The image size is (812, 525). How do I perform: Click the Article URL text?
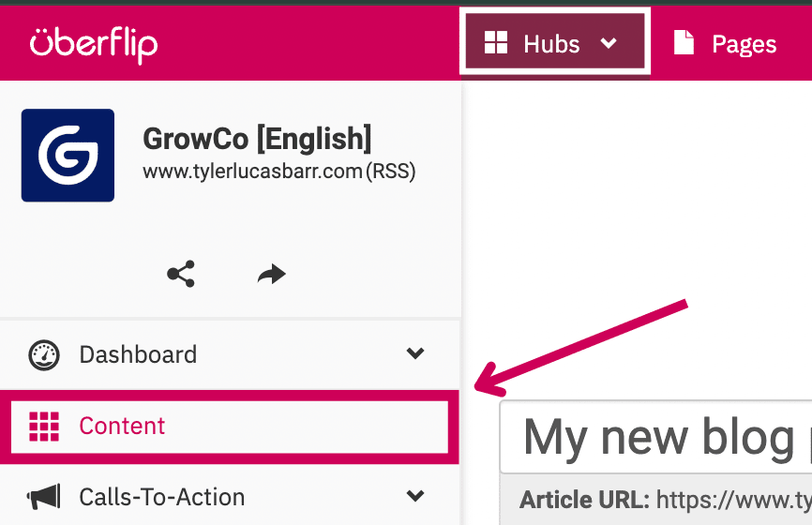(666, 500)
